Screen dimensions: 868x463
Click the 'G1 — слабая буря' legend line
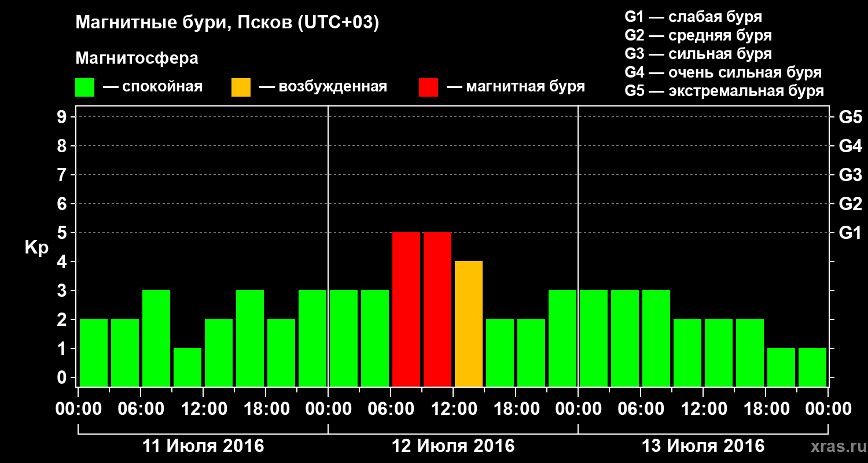tap(693, 17)
